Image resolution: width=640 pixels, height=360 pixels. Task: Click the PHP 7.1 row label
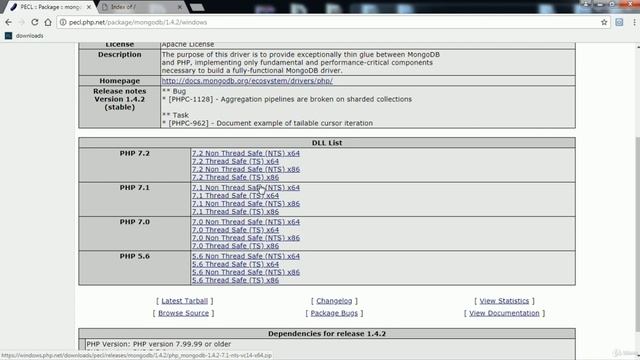[x=135, y=188]
